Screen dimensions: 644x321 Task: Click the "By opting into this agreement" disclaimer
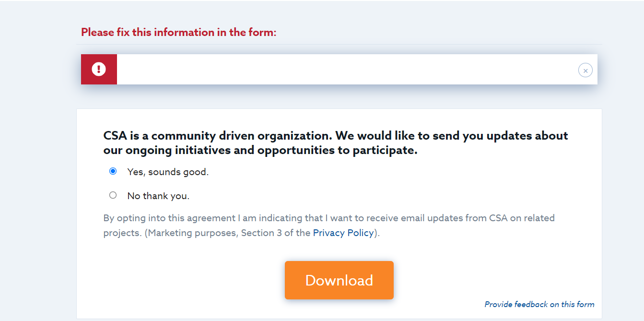coord(329,226)
